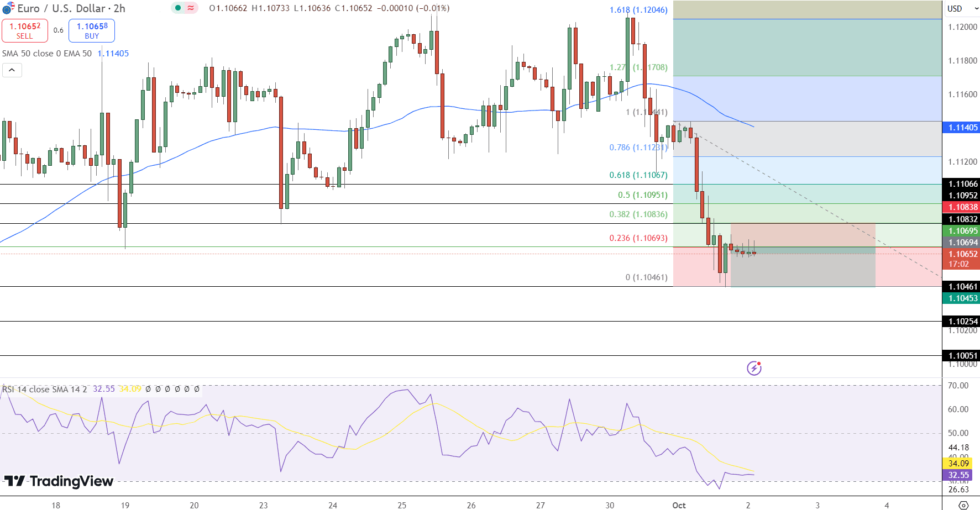Click the BUY 1.10658 button
The image size is (980, 510).
(x=92, y=30)
